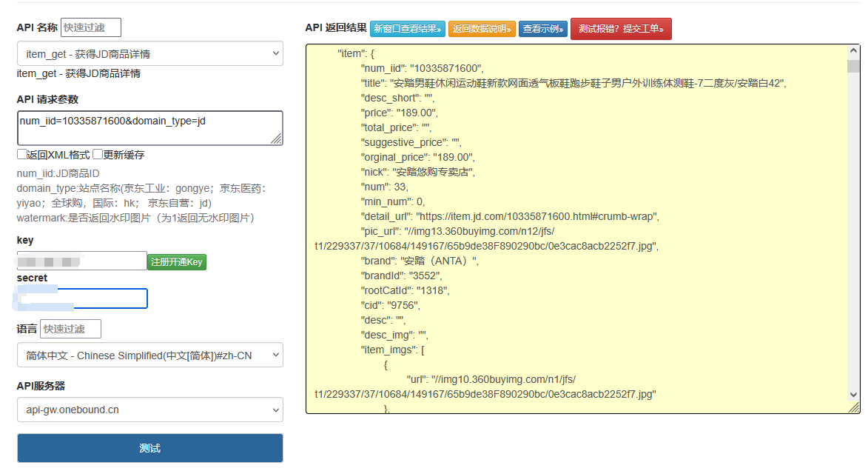The width and height of the screenshot is (868, 474).
Task: Click the 查看示例 button
Action: tap(543, 29)
